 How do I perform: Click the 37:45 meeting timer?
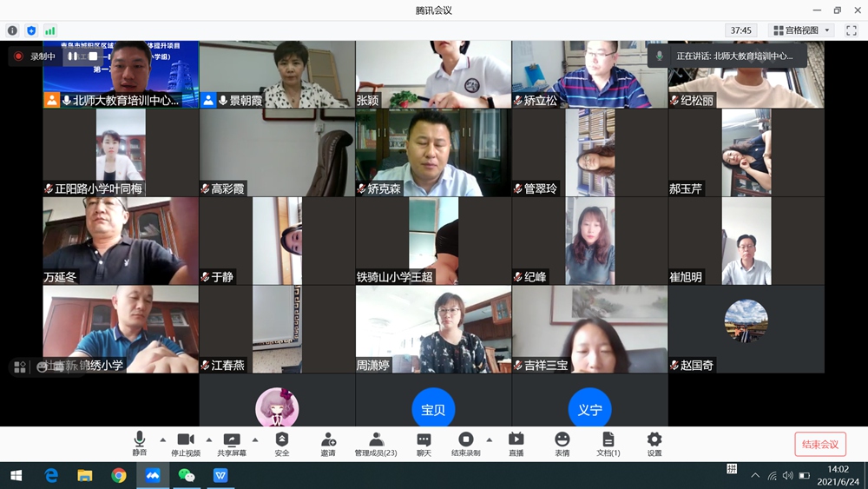[740, 30]
